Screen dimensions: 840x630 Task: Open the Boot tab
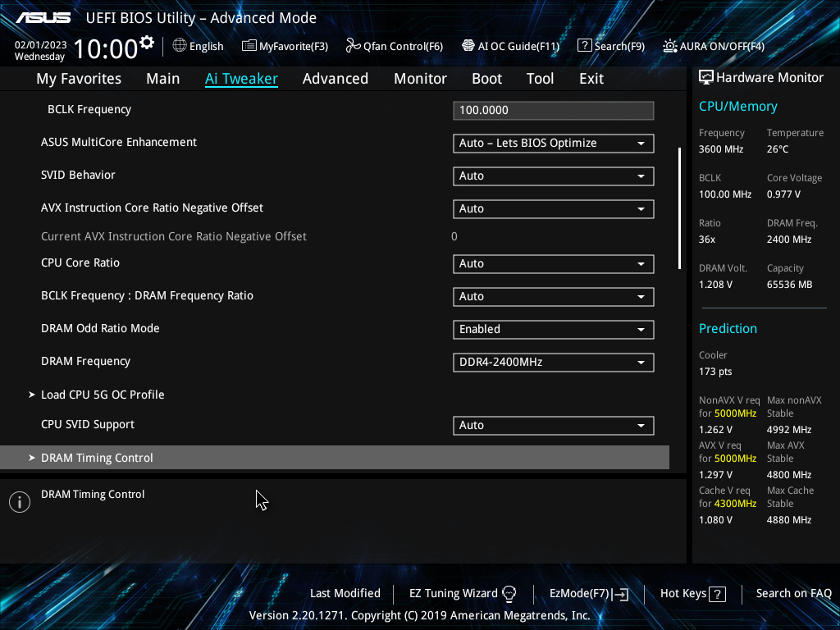pyautogui.click(x=487, y=78)
